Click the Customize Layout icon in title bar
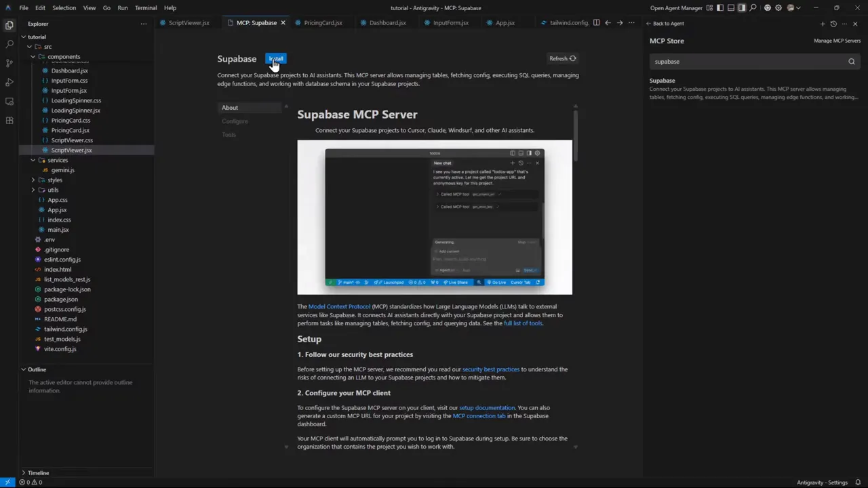868x488 pixels. click(x=709, y=7)
